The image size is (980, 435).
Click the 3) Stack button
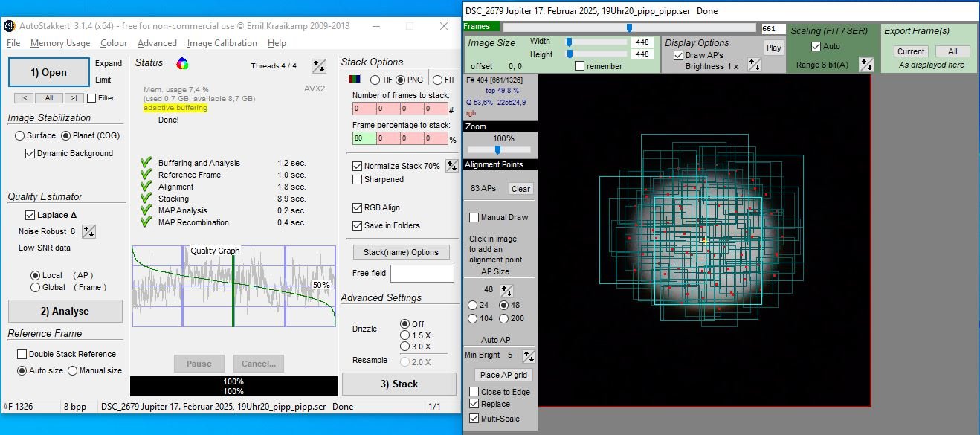[399, 384]
